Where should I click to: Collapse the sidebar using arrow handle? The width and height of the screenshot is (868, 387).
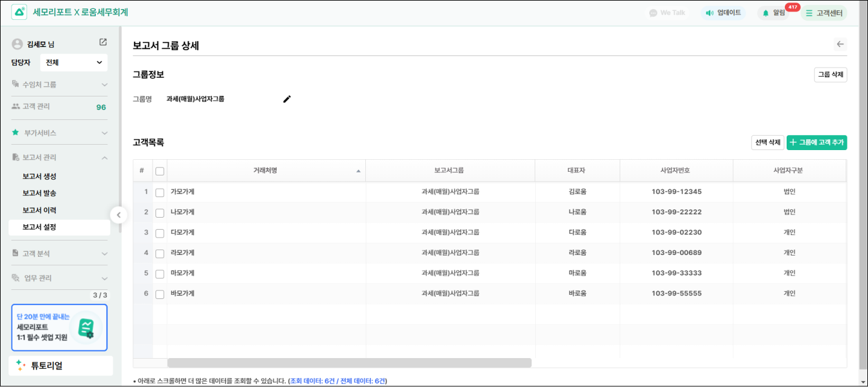[118, 215]
